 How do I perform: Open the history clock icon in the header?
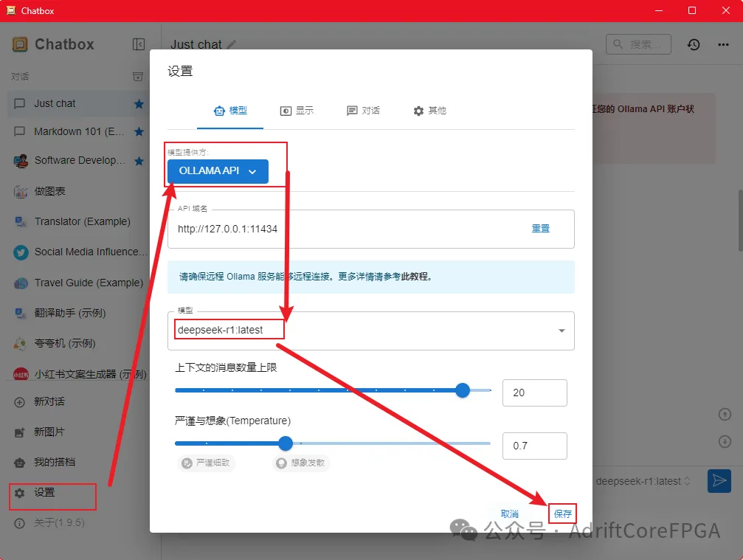point(694,44)
